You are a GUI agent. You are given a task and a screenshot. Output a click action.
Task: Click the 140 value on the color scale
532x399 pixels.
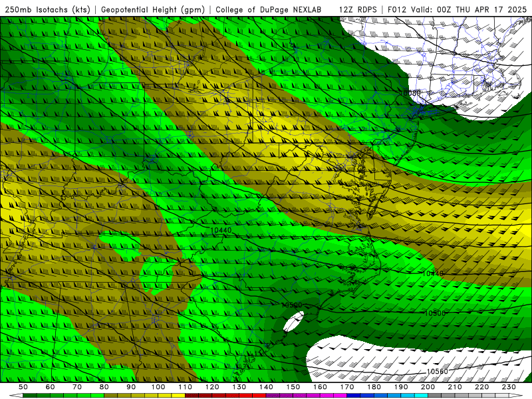coord(266,387)
